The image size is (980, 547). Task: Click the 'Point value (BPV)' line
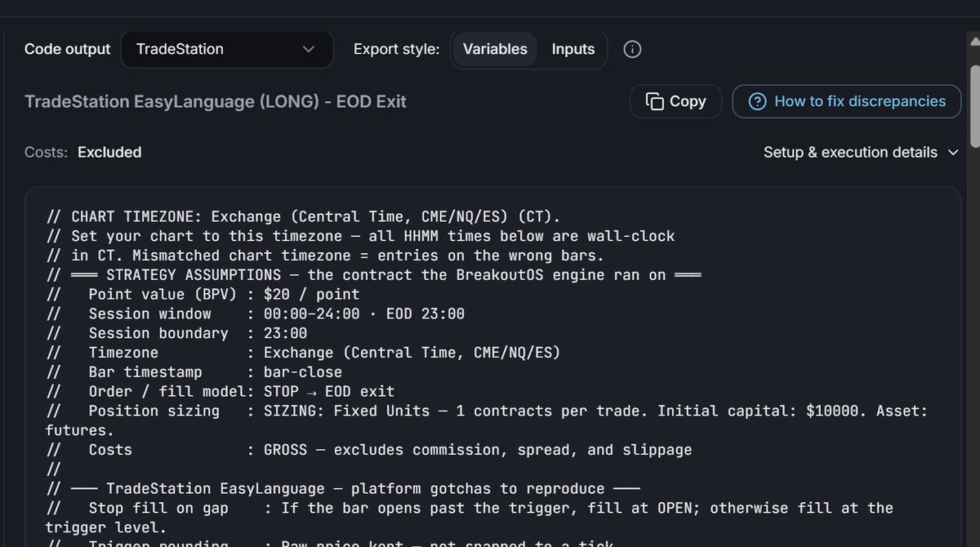click(203, 294)
